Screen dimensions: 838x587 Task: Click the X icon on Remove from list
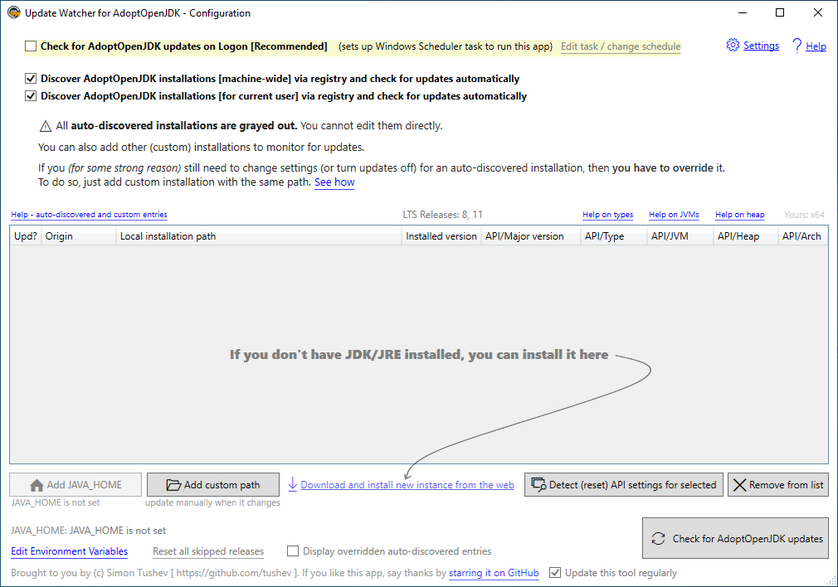(740, 485)
